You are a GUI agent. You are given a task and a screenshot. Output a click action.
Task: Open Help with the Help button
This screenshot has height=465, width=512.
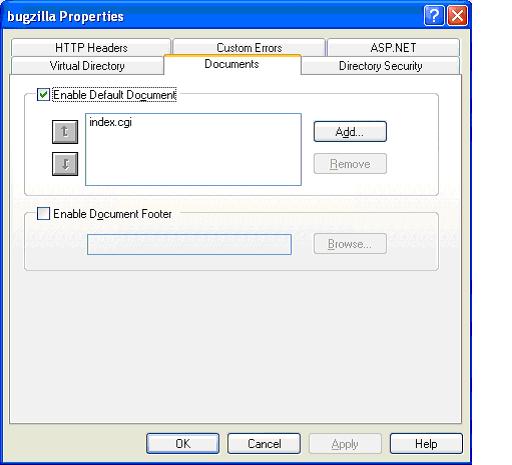click(x=426, y=444)
